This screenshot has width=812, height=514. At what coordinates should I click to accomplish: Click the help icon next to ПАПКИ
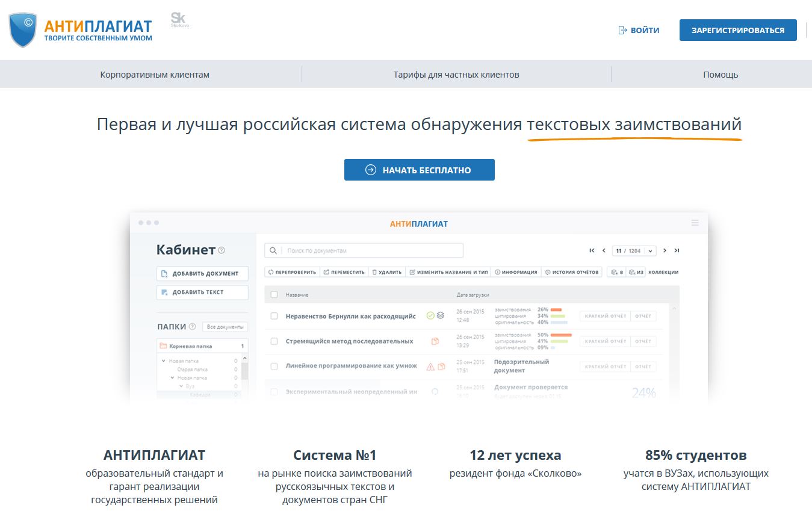click(193, 327)
